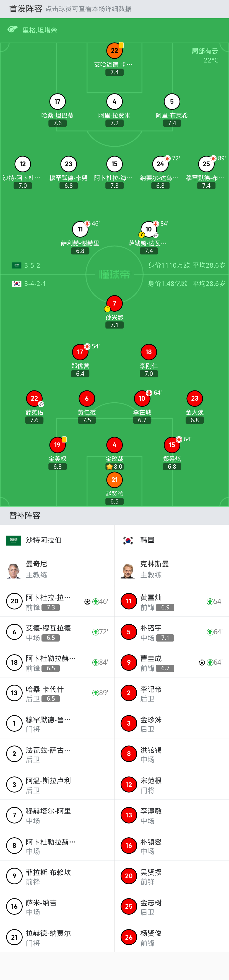Click 金玟哉's star rating 8.0 badge

pyautogui.click(x=114, y=466)
